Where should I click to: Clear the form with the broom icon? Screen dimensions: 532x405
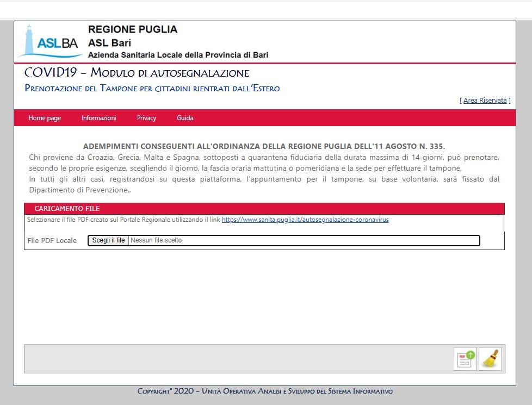click(x=490, y=359)
